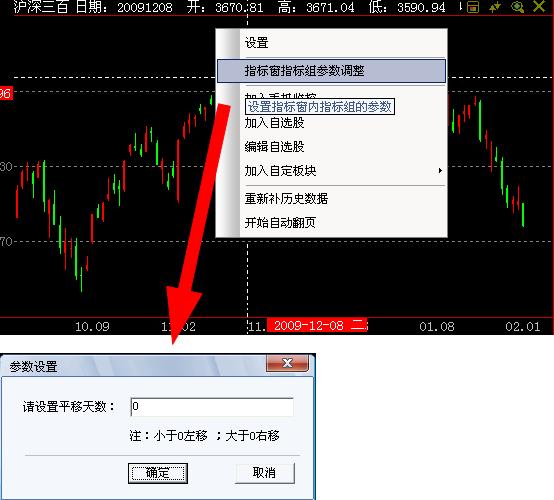Click the chart window layout icon
Screen dimensions: 554x500
click(473, 7)
